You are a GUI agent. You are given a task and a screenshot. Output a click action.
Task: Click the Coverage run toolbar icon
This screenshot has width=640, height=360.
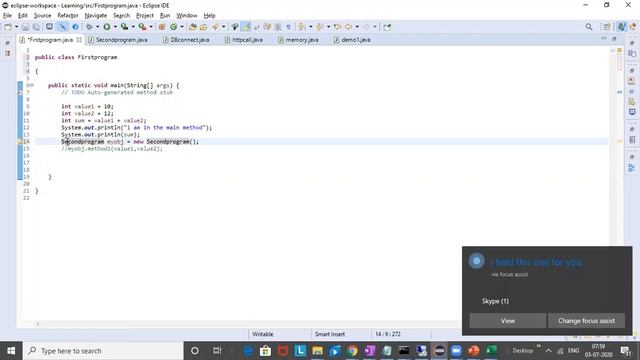124,27
